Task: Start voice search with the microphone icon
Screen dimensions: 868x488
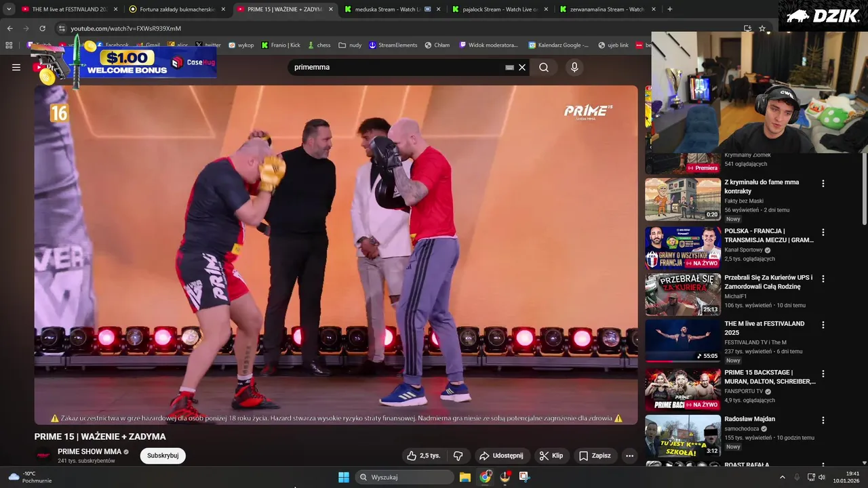Action: [x=574, y=67]
